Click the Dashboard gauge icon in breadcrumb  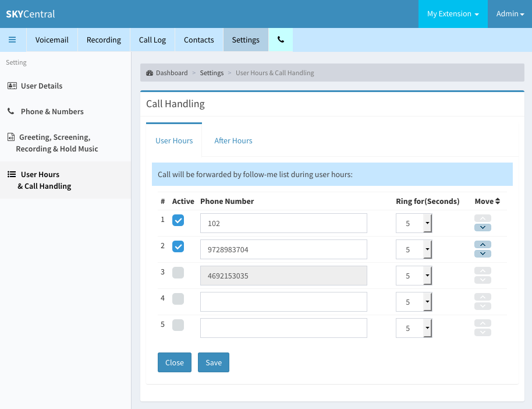(x=150, y=73)
